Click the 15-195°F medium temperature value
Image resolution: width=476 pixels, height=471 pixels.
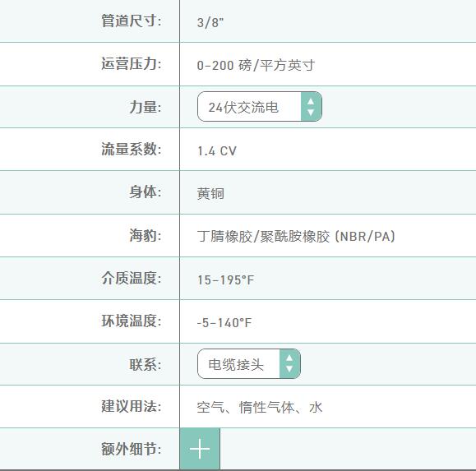pos(225,279)
